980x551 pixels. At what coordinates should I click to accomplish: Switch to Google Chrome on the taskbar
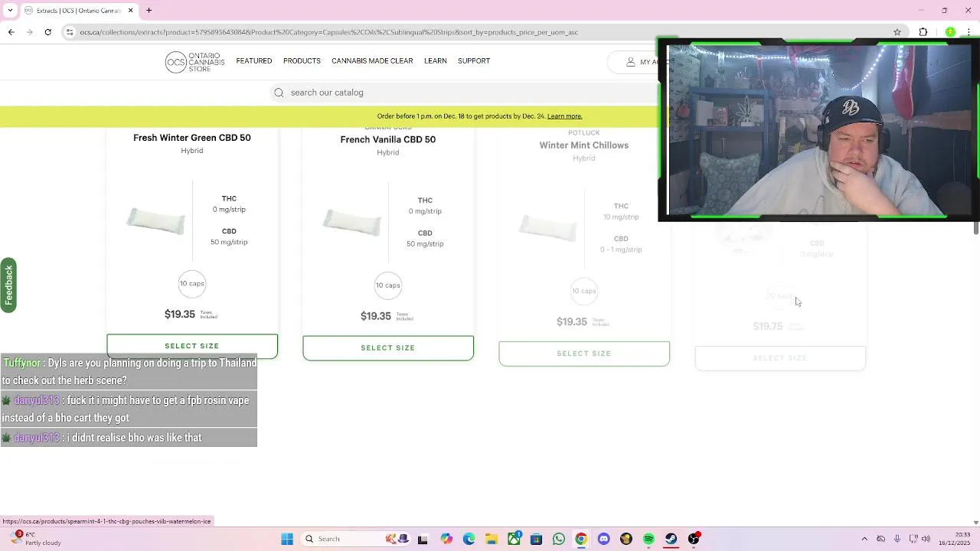(581, 539)
